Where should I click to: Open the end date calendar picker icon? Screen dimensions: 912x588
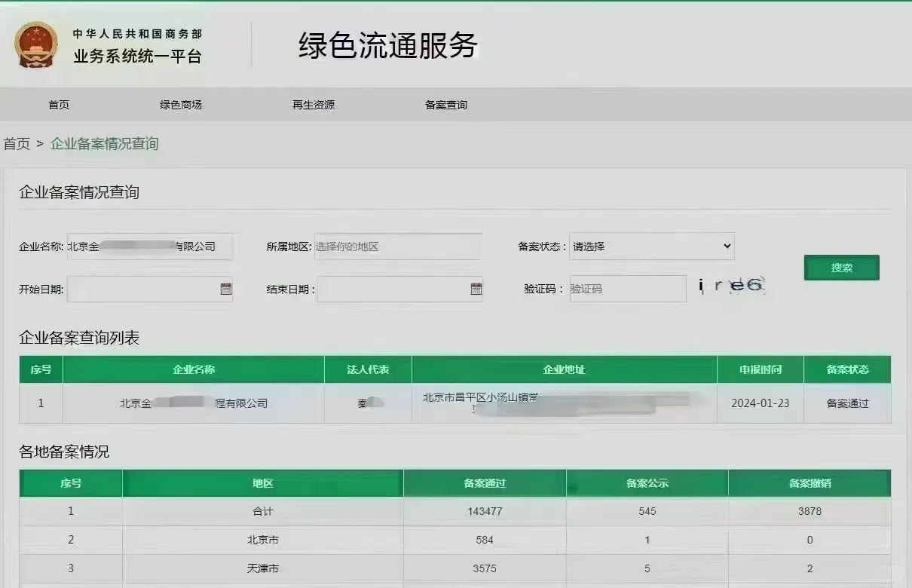[x=475, y=289]
